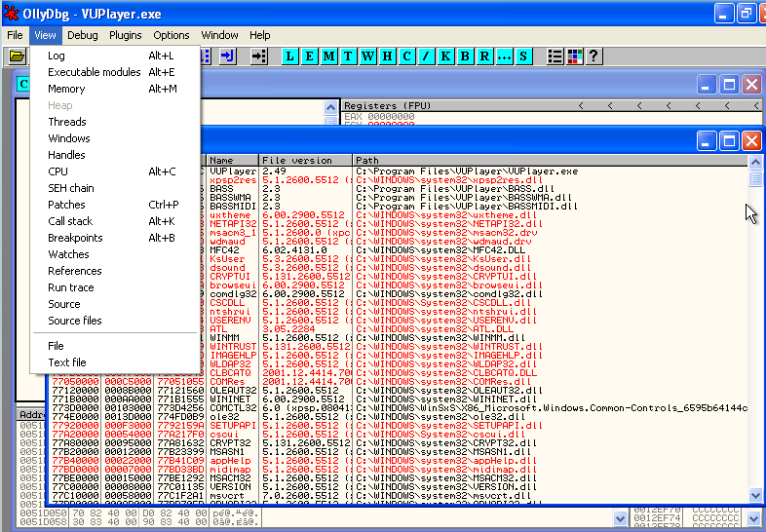Click the C (CPU) toolbar button
Viewport: 766px width, 532px height.
(x=406, y=57)
